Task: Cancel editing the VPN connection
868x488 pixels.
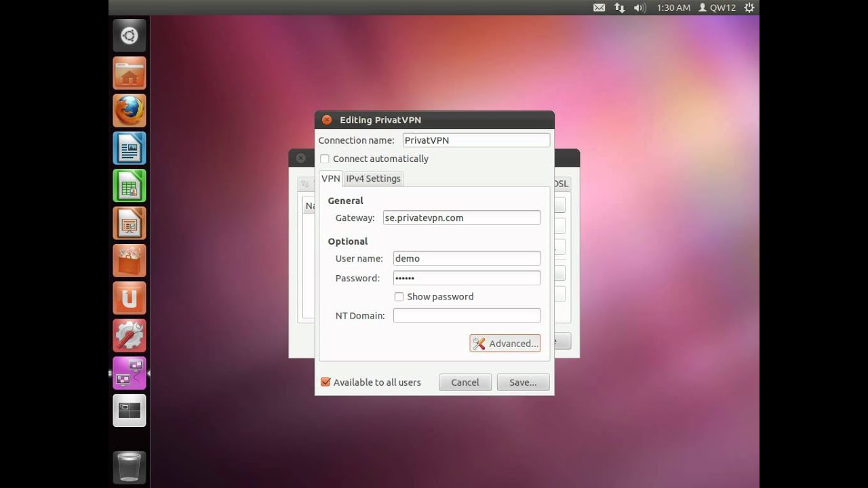Action: coord(465,382)
